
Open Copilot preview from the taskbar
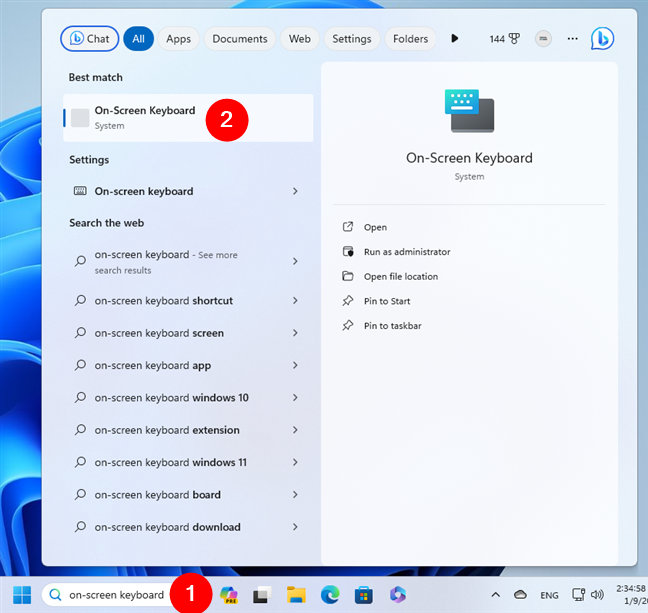tap(229, 595)
